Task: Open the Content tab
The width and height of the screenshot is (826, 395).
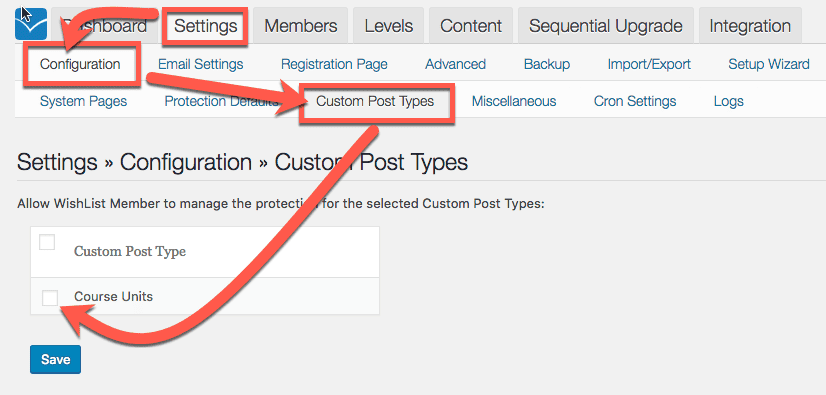Action: pos(471,26)
